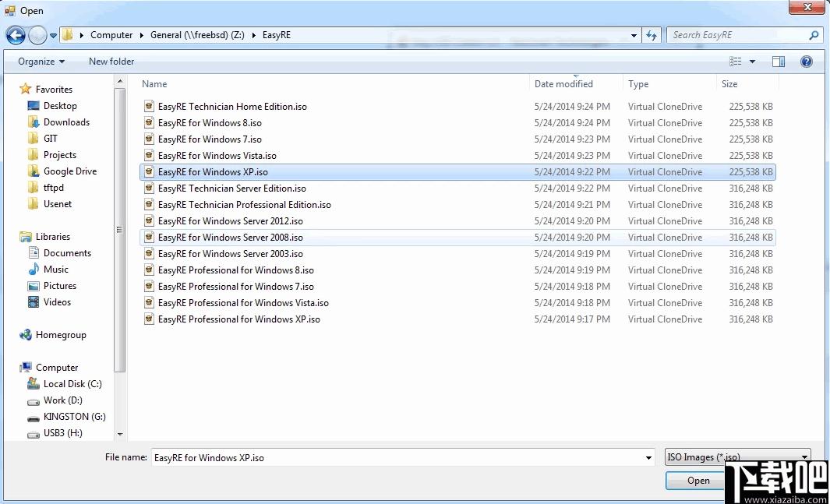Open Homegroup in navigation pane
Screen dimensions: 830x504
click(61, 335)
